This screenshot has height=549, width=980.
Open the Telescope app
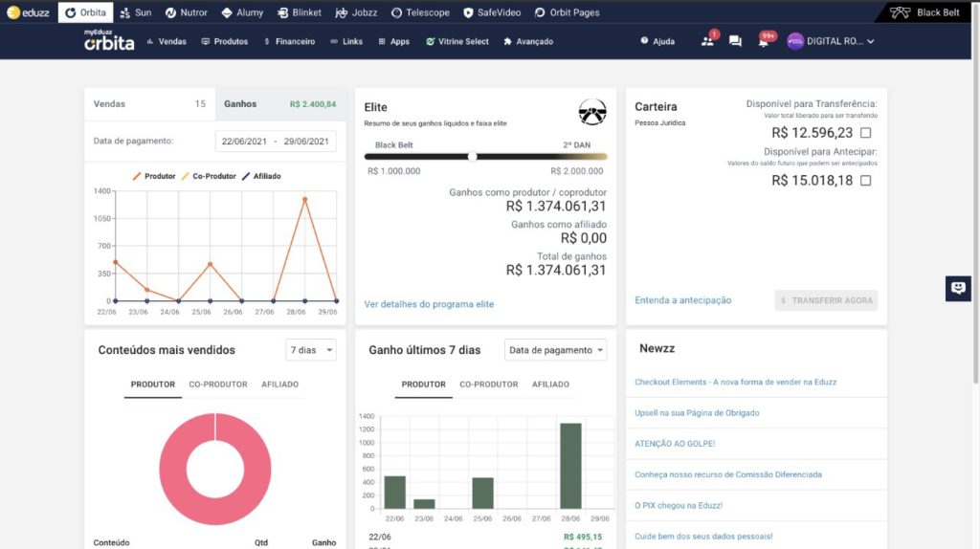pos(421,12)
